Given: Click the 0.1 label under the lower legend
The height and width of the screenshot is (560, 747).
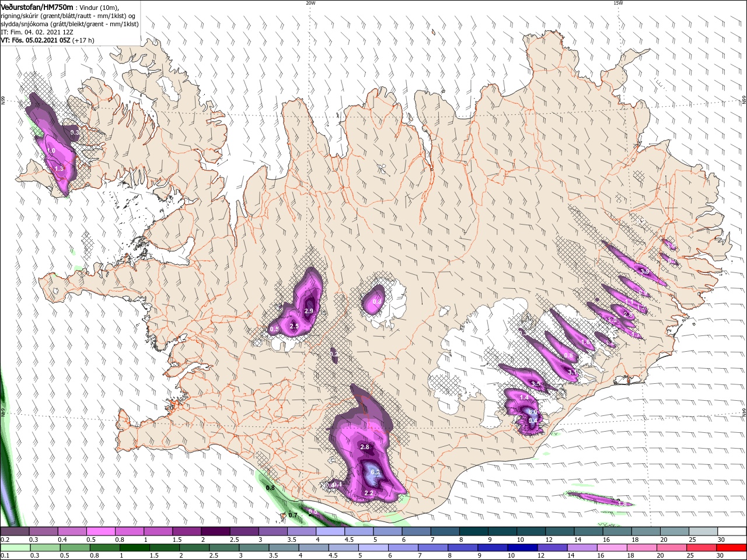Looking at the screenshot, I should click(4, 556).
